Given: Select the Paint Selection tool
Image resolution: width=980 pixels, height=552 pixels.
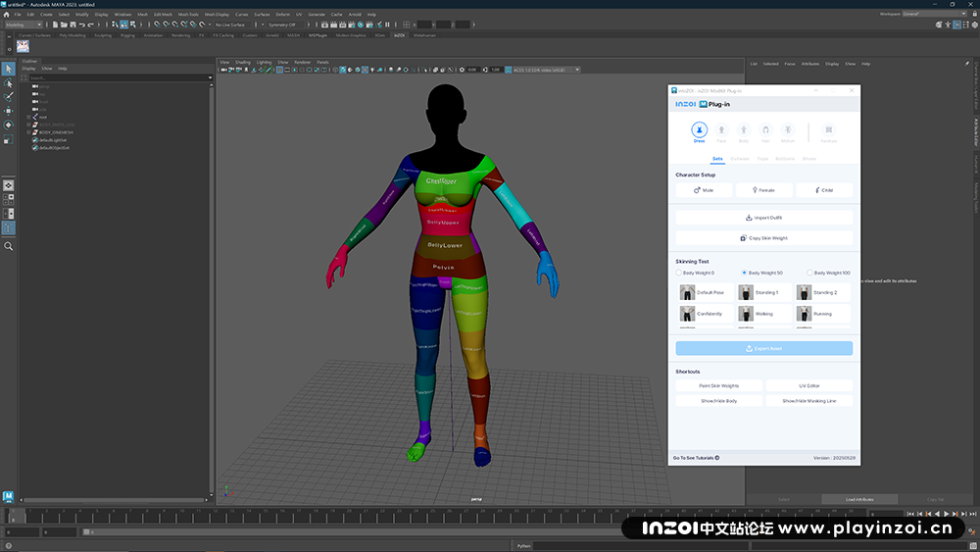Looking at the screenshot, I should (8, 97).
